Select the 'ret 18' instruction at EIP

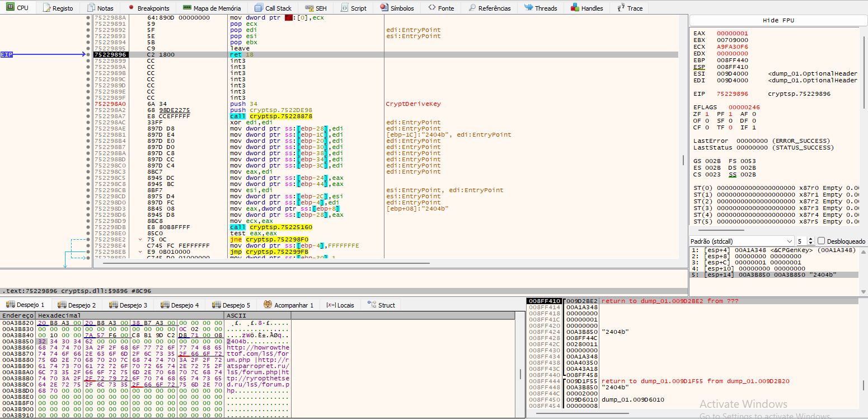point(242,54)
